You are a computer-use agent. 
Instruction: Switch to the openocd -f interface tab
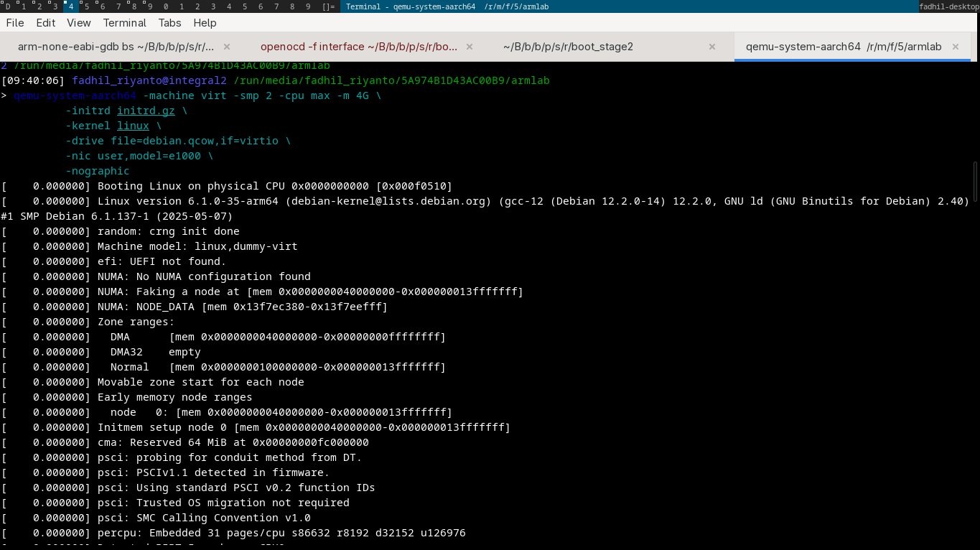click(x=358, y=47)
